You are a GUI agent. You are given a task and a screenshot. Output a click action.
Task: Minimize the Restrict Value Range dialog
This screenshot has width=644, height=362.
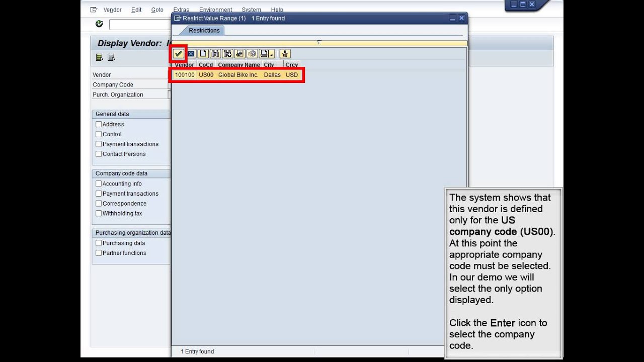point(452,18)
